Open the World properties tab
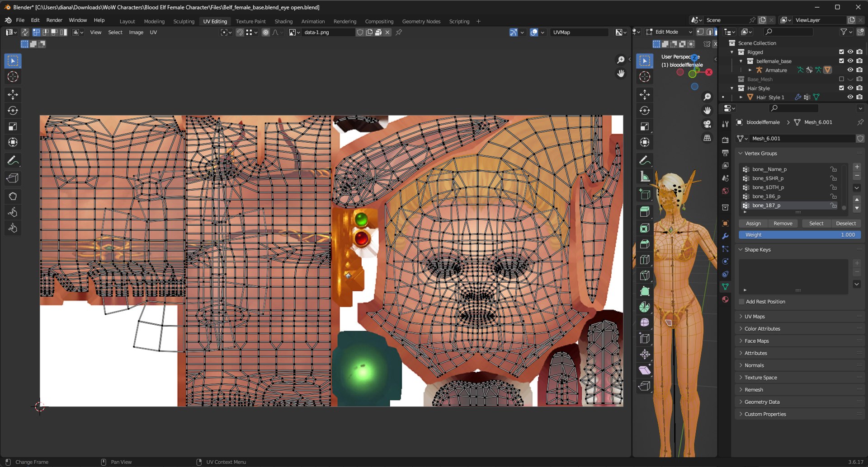The height and width of the screenshot is (467, 868). 725,191
